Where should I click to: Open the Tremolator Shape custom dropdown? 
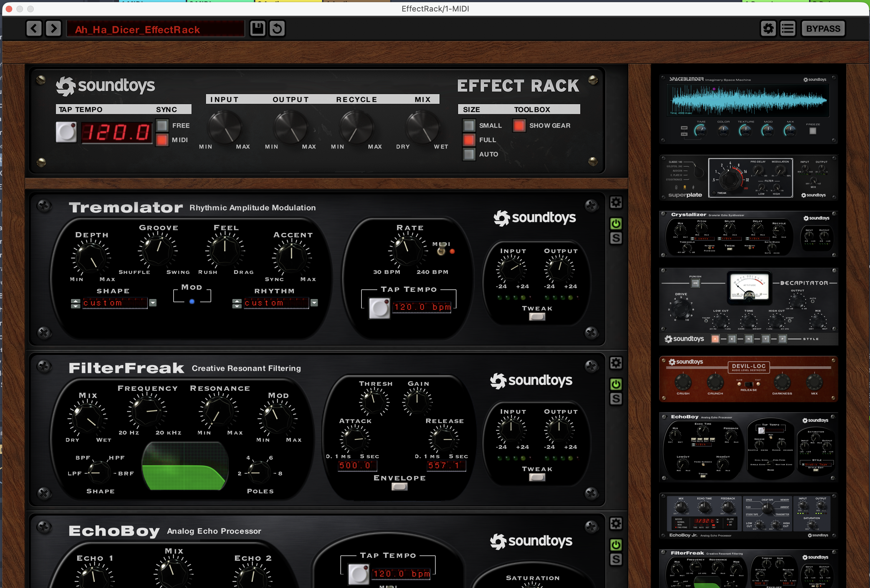click(x=152, y=303)
